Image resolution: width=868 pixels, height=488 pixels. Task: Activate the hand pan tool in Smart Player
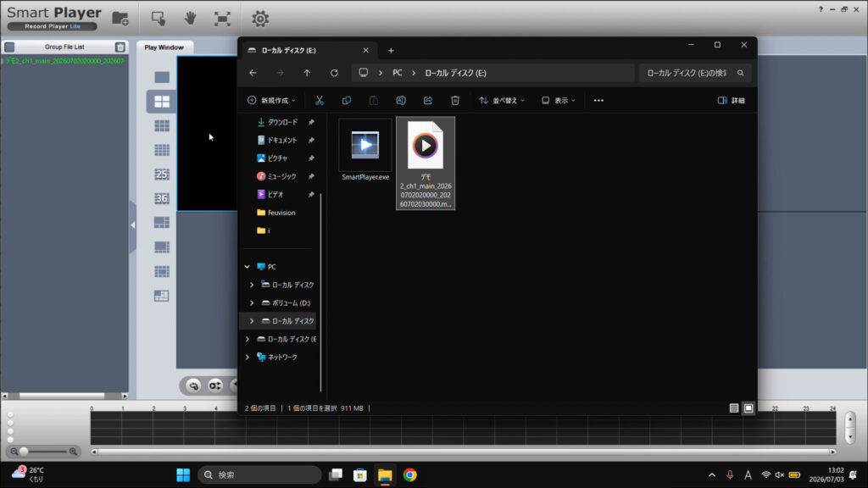pyautogui.click(x=191, y=19)
